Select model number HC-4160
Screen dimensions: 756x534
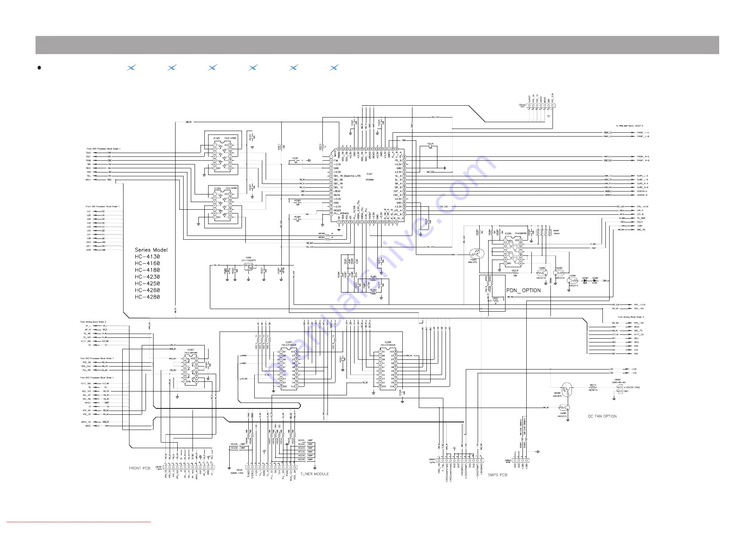point(147,263)
